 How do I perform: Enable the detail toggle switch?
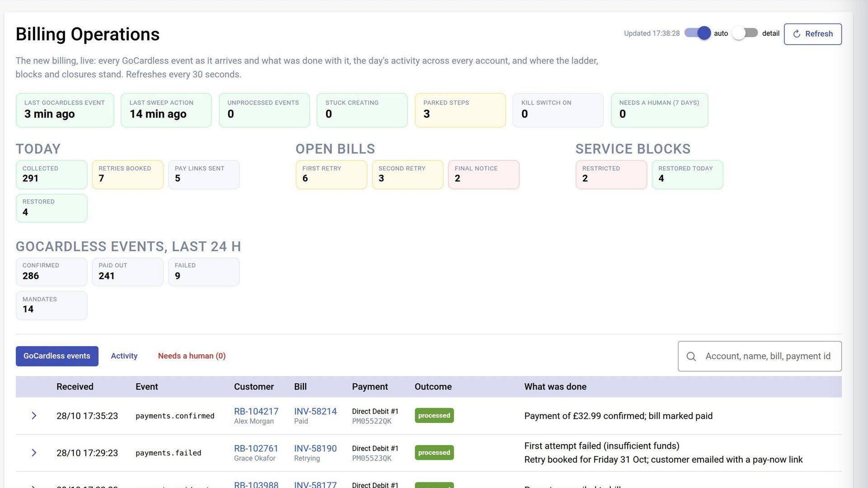745,33
